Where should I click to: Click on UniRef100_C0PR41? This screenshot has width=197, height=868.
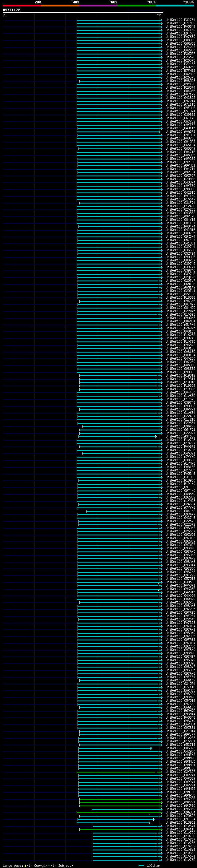click(180, 775)
